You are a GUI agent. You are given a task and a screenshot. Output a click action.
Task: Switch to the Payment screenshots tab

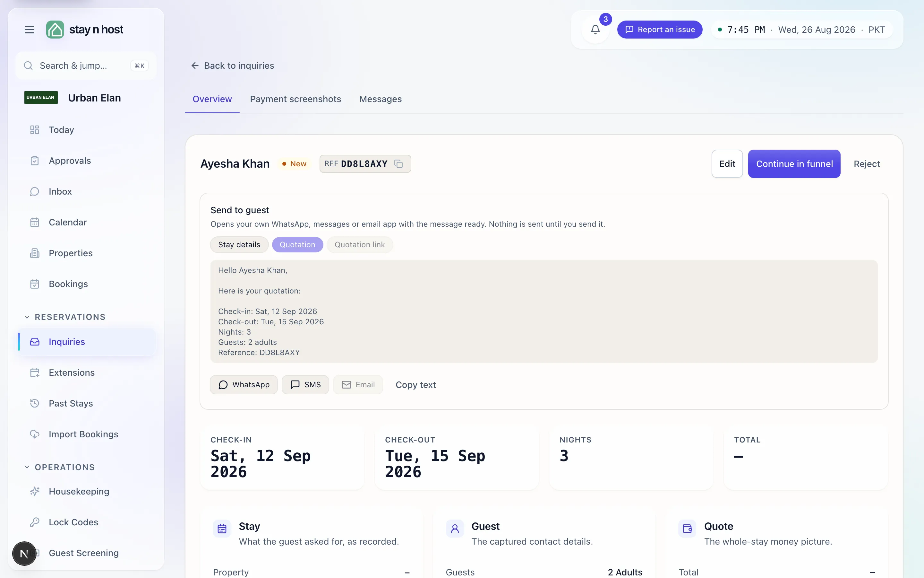click(x=295, y=99)
